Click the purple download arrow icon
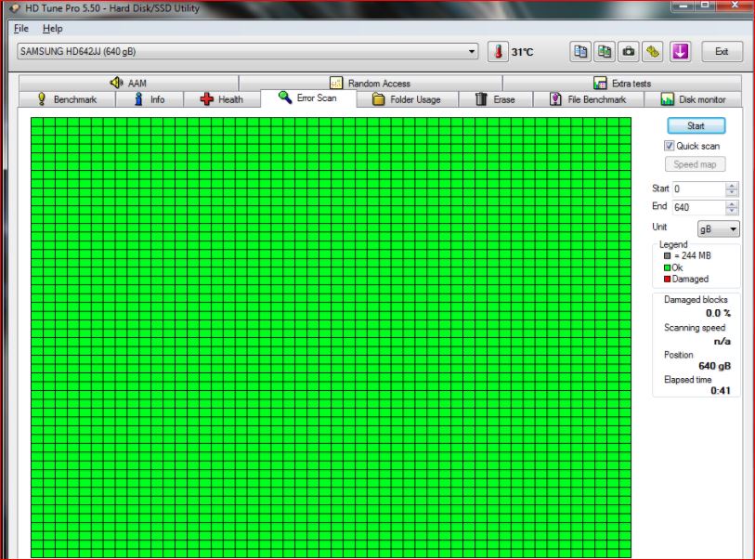The width and height of the screenshot is (755, 560). click(681, 51)
